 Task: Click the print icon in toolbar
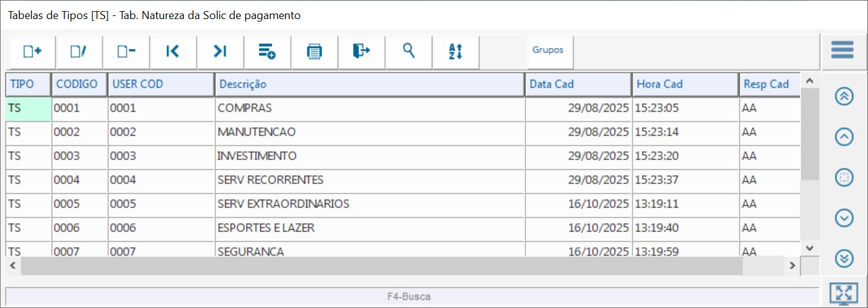coord(314,52)
